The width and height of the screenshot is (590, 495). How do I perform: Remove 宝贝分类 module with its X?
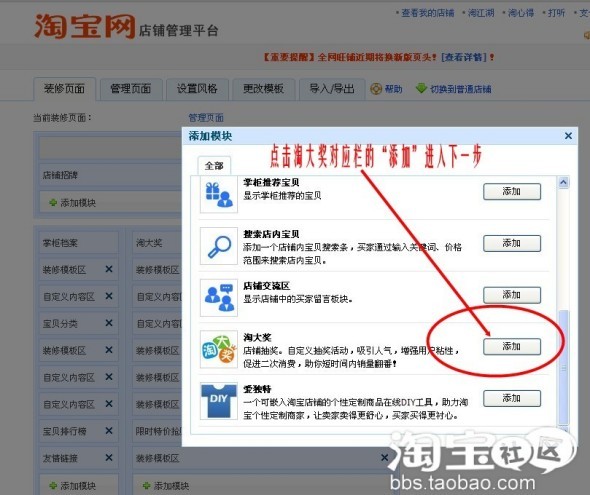(109, 323)
